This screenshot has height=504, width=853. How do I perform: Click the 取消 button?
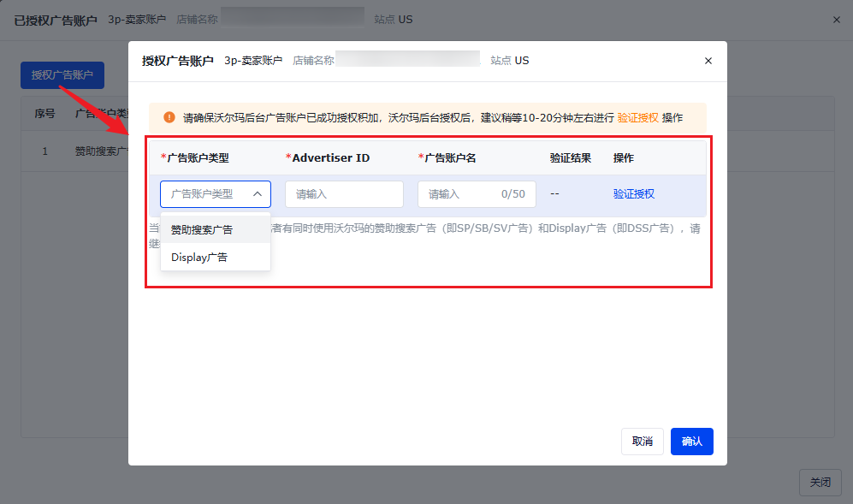642,441
